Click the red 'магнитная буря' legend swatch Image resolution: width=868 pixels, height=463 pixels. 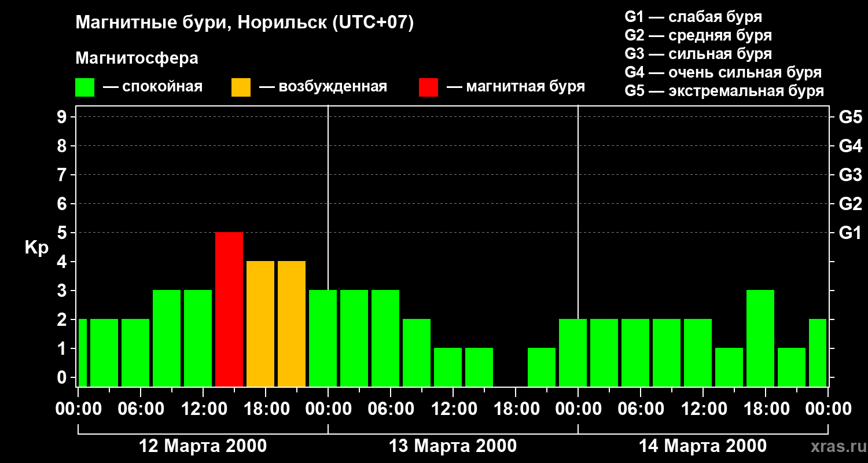pos(428,87)
